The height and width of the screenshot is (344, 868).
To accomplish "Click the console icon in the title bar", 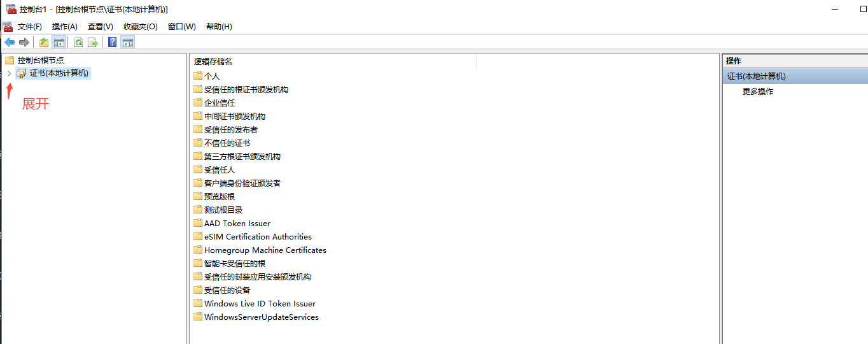I will click(x=11, y=10).
